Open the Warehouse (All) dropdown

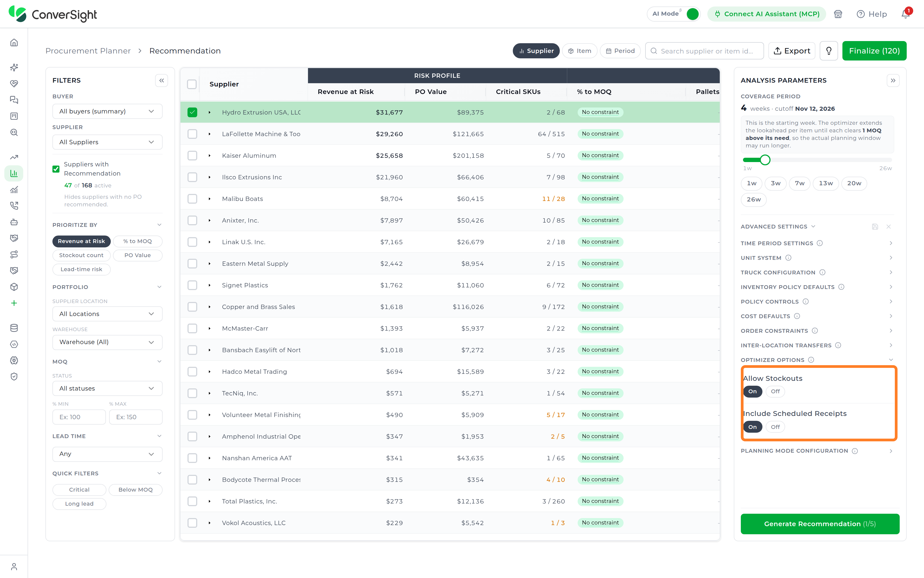(x=108, y=342)
